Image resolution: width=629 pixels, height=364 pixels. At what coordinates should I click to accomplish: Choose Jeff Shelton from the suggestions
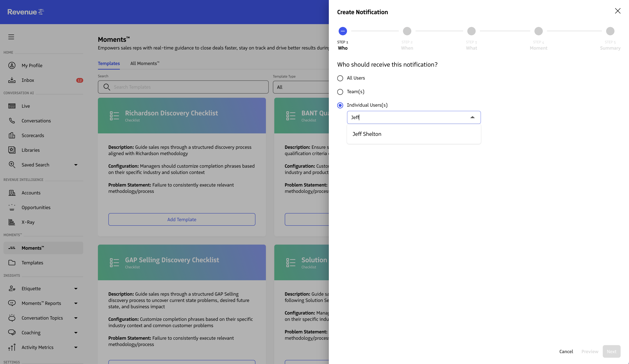pyautogui.click(x=414, y=134)
